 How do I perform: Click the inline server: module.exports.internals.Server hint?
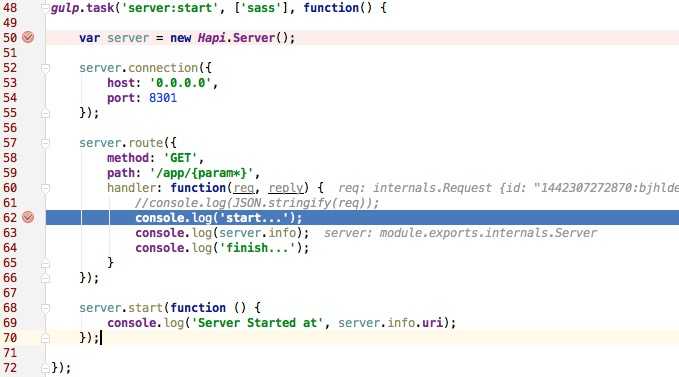click(x=460, y=233)
